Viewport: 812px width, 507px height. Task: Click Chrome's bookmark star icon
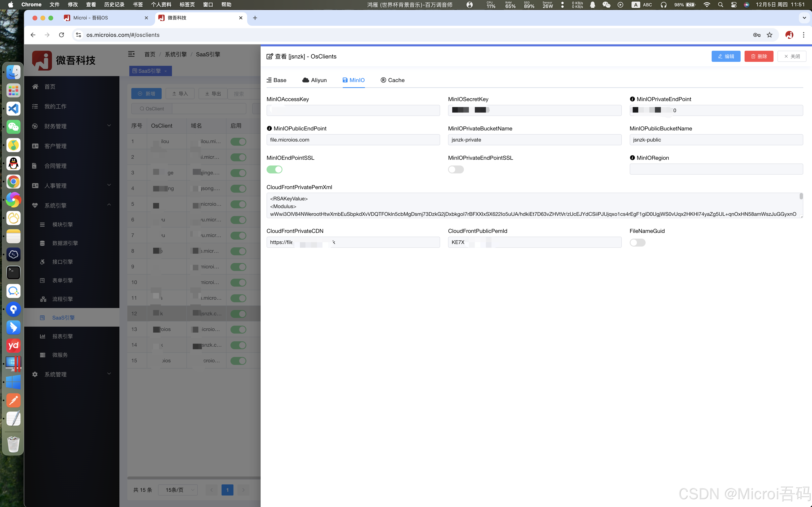(770, 35)
